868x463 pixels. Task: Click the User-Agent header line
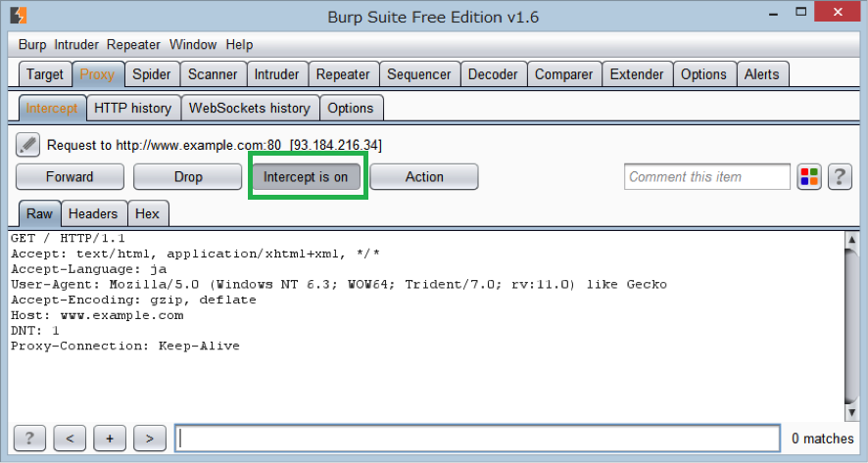pyautogui.click(x=339, y=284)
